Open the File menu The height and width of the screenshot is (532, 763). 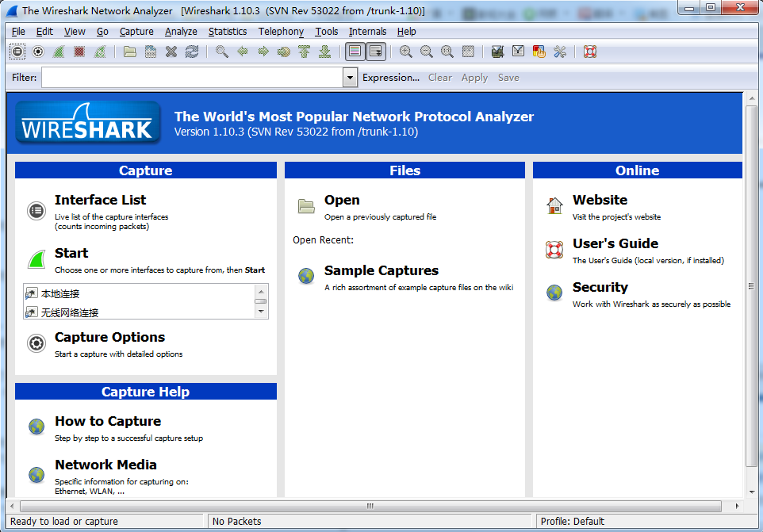[x=18, y=32]
